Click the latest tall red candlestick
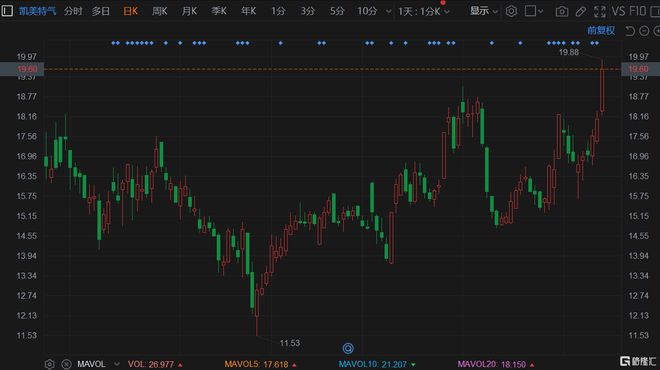The height and width of the screenshot is (370, 660). (x=602, y=88)
